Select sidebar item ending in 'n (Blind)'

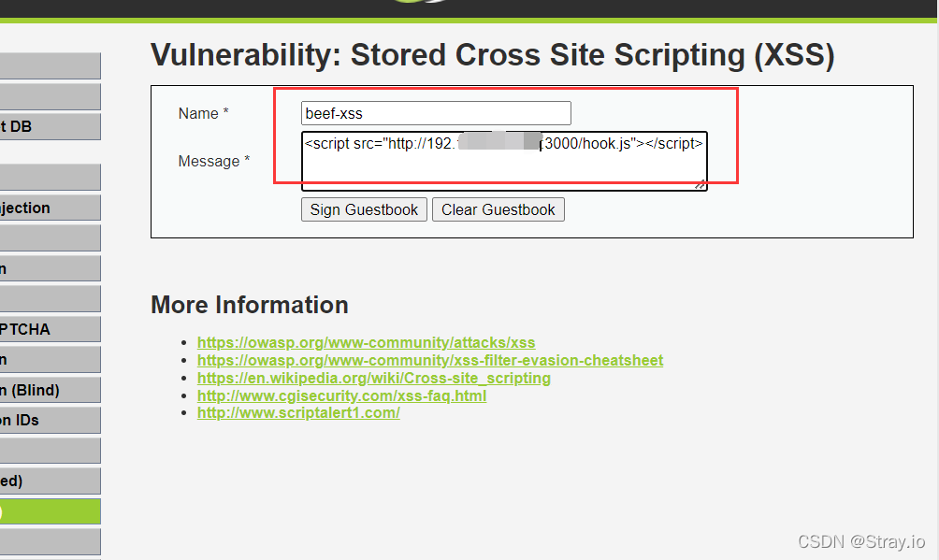pyautogui.click(x=51, y=391)
